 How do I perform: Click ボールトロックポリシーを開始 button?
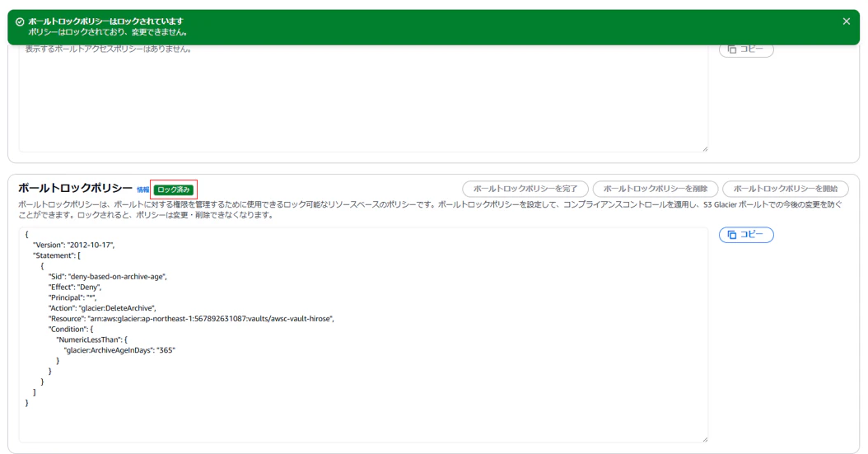(785, 189)
